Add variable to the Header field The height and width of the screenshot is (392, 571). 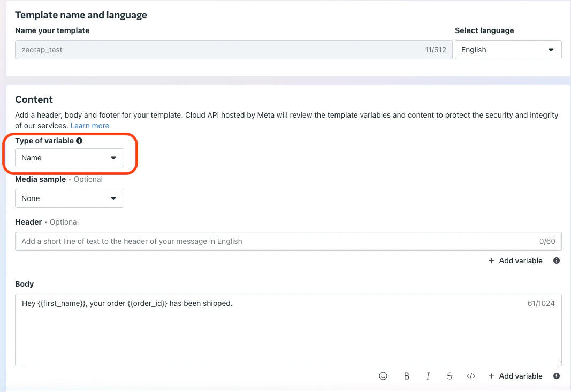(x=515, y=260)
